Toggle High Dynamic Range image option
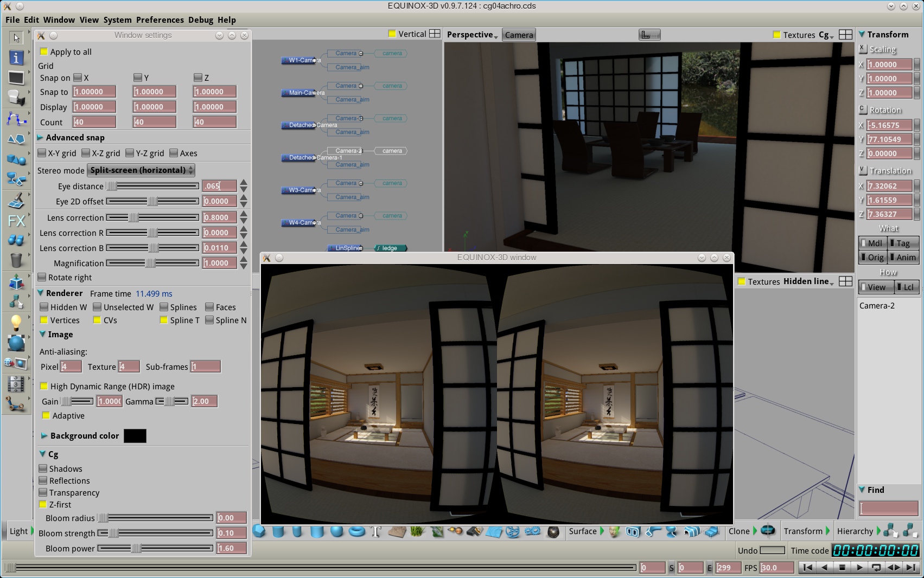924x578 pixels. (x=44, y=387)
